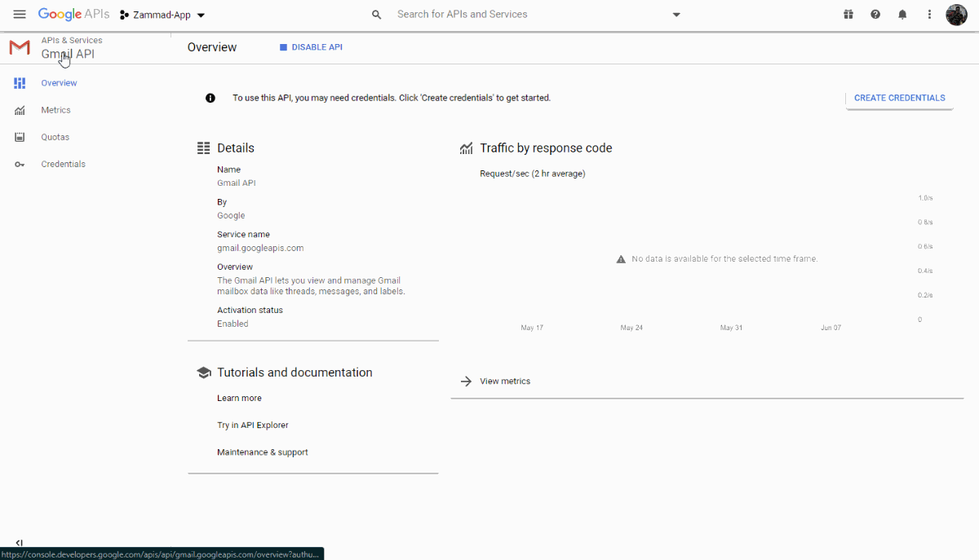This screenshot has width=979, height=560.
Task: Click the May 24 chart axis label
Action: pos(631,328)
